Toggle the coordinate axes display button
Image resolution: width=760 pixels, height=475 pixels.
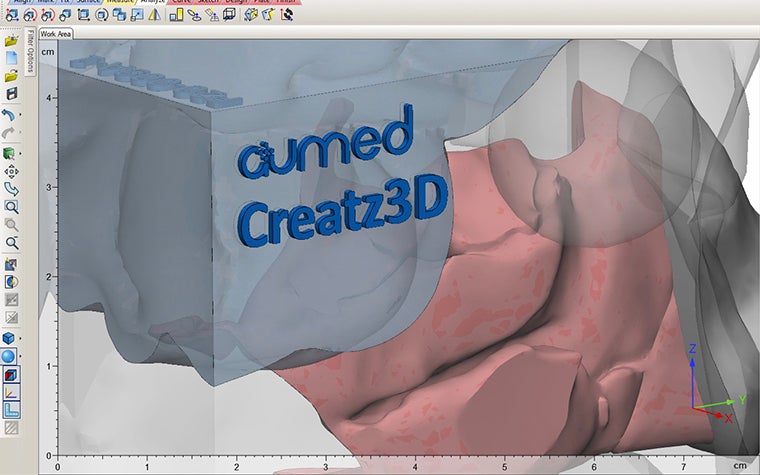click(11, 391)
